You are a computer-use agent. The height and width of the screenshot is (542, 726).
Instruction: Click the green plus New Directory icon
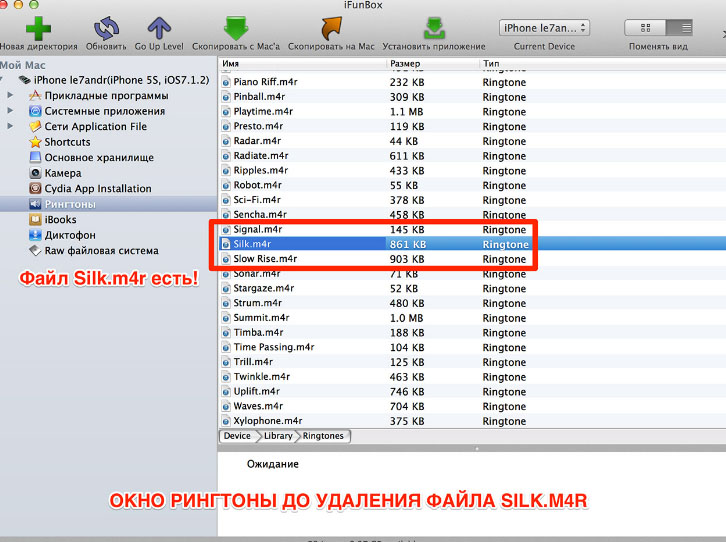[40, 27]
